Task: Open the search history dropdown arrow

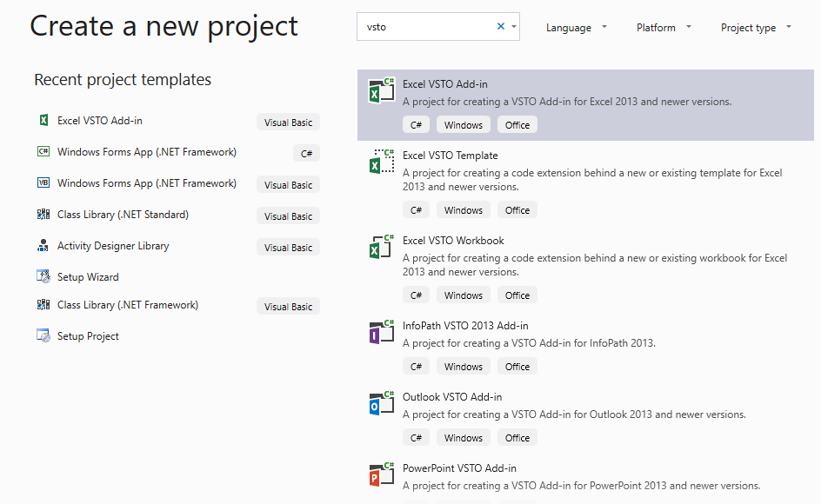Action: (x=515, y=27)
